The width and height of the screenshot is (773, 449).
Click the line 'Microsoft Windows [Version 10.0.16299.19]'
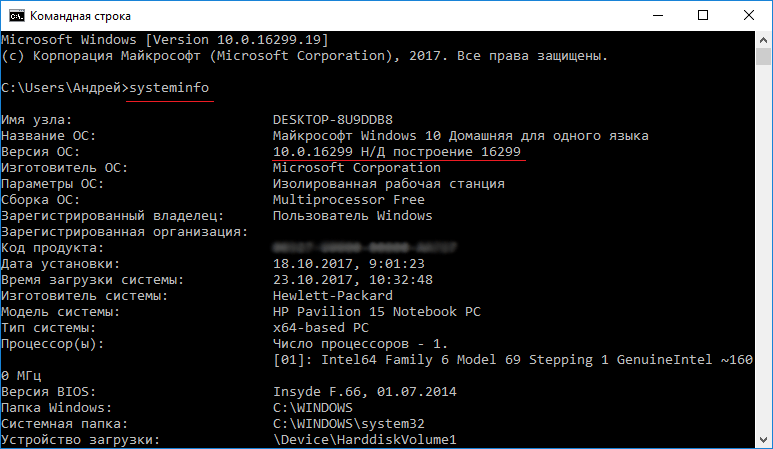(x=165, y=39)
